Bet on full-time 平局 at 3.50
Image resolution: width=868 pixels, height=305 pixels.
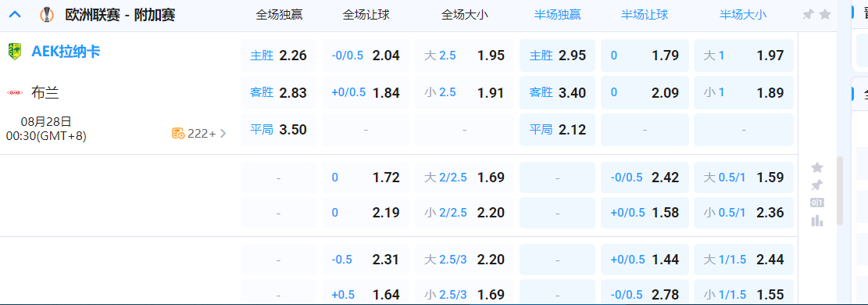pos(278,130)
